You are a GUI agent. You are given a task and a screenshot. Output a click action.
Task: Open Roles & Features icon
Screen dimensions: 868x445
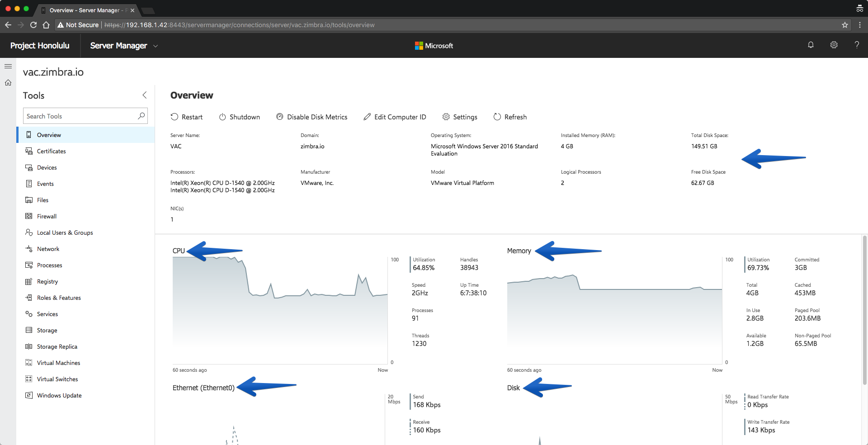point(29,298)
